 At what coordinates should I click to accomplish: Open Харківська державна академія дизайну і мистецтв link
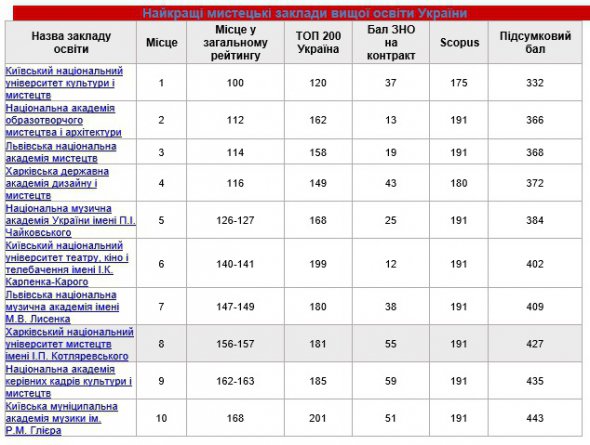pos(57,183)
